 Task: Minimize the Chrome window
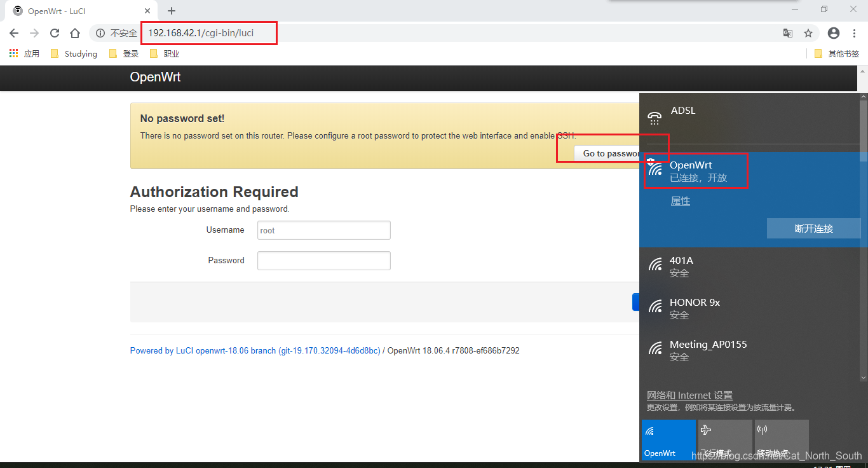(794, 10)
